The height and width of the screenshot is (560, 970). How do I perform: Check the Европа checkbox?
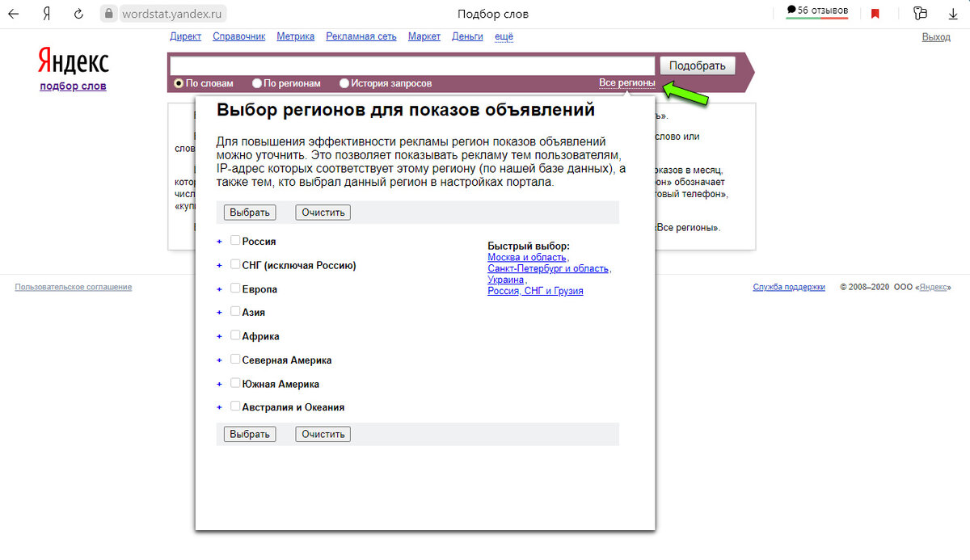point(235,288)
